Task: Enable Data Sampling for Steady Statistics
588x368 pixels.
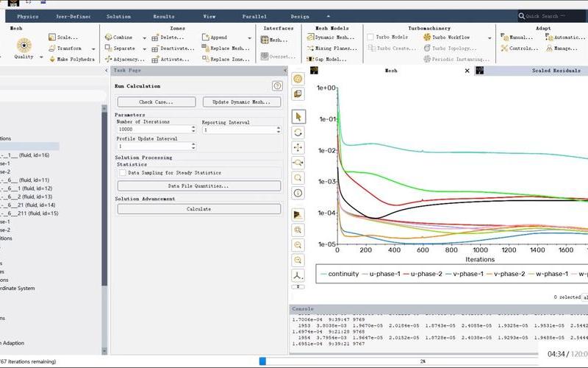Action: coord(123,173)
